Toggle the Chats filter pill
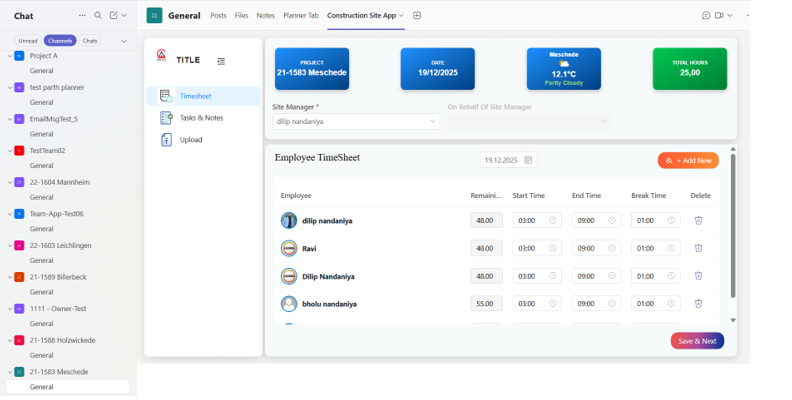 (x=90, y=41)
